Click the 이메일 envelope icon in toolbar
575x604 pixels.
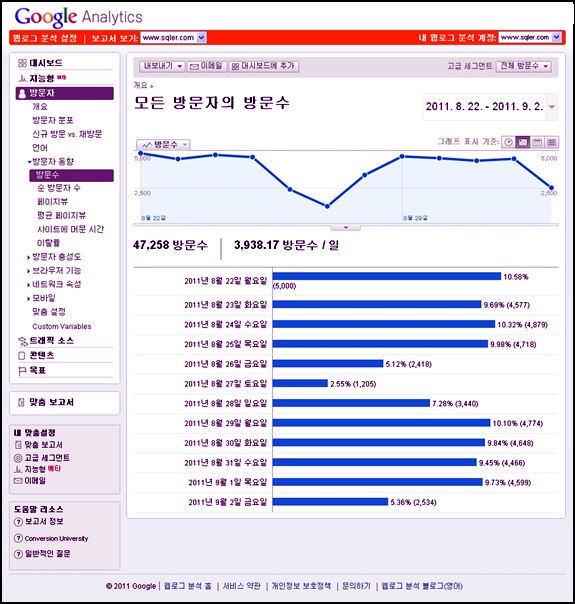click(194, 67)
